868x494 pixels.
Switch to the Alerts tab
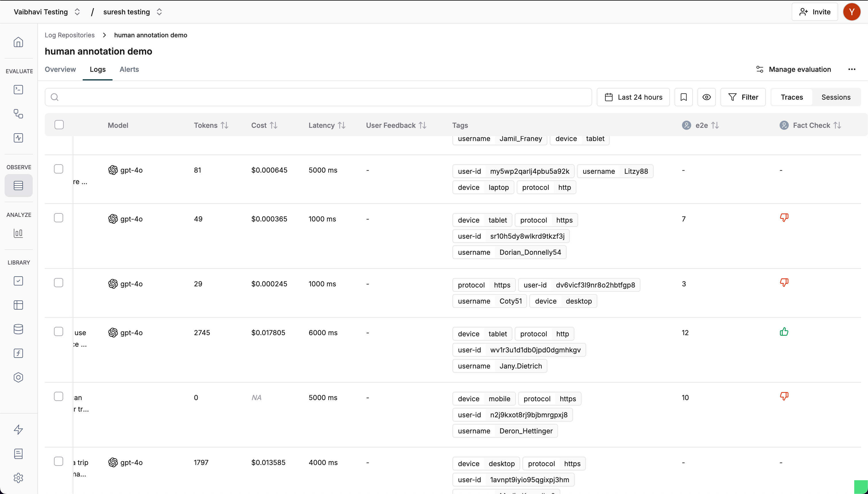[129, 69]
